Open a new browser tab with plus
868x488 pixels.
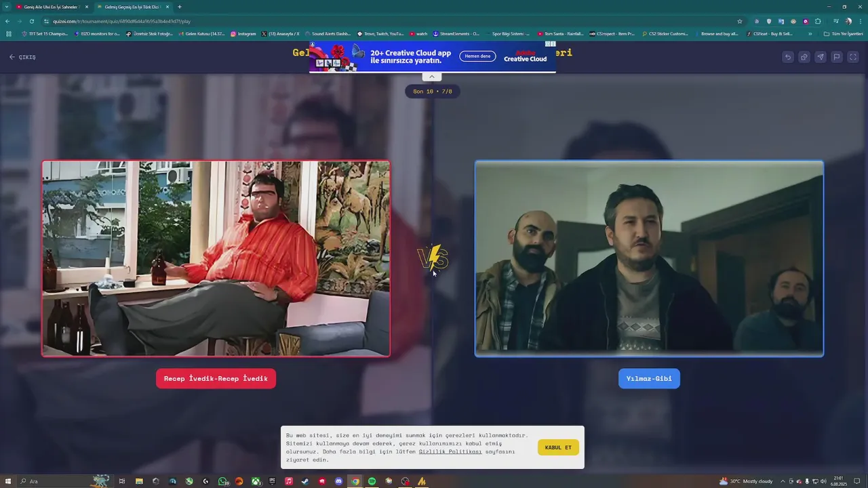click(x=180, y=7)
